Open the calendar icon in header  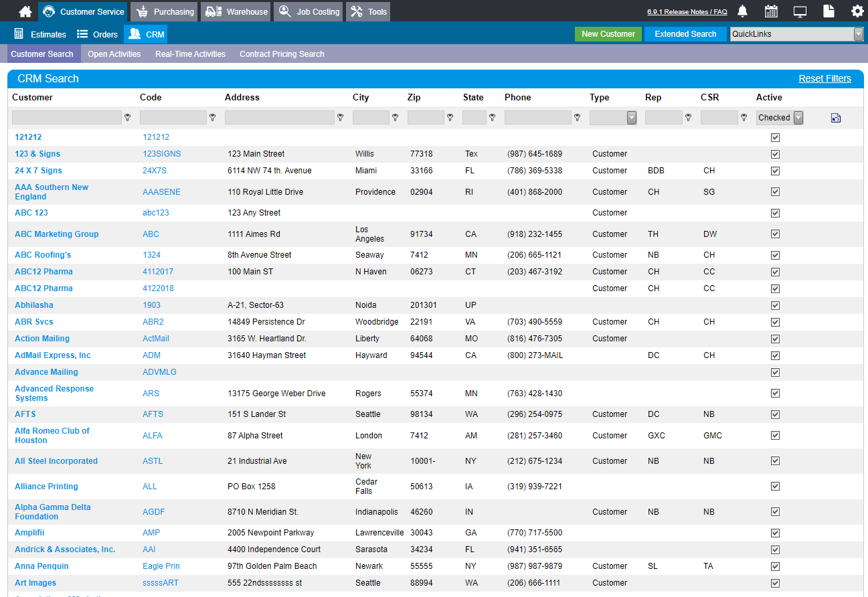coord(771,11)
